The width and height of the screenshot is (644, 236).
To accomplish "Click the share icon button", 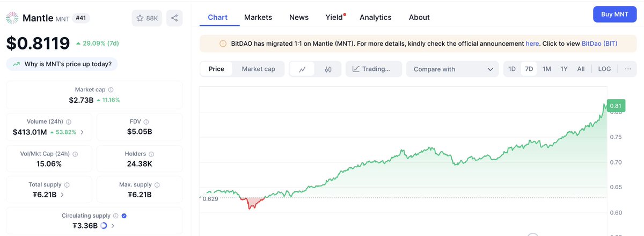I will tap(174, 18).
